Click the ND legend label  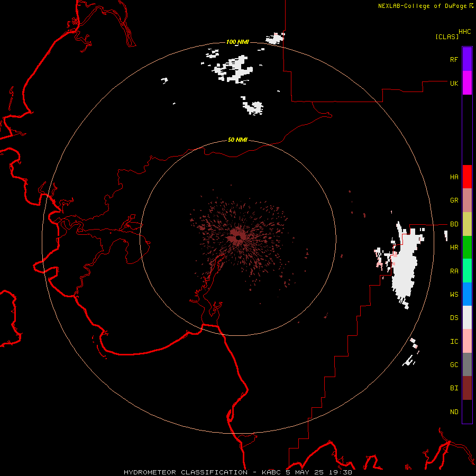(x=454, y=412)
